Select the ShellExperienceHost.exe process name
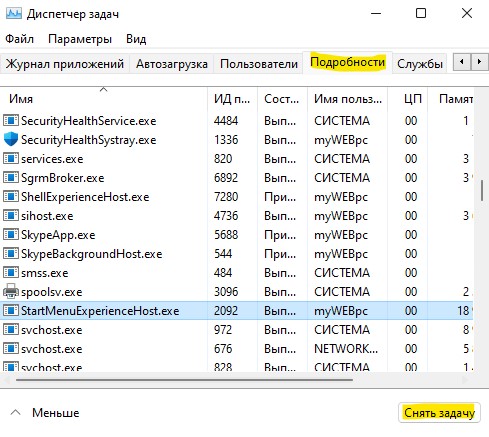The height and width of the screenshot is (437, 489). click(x=85, y=197)
